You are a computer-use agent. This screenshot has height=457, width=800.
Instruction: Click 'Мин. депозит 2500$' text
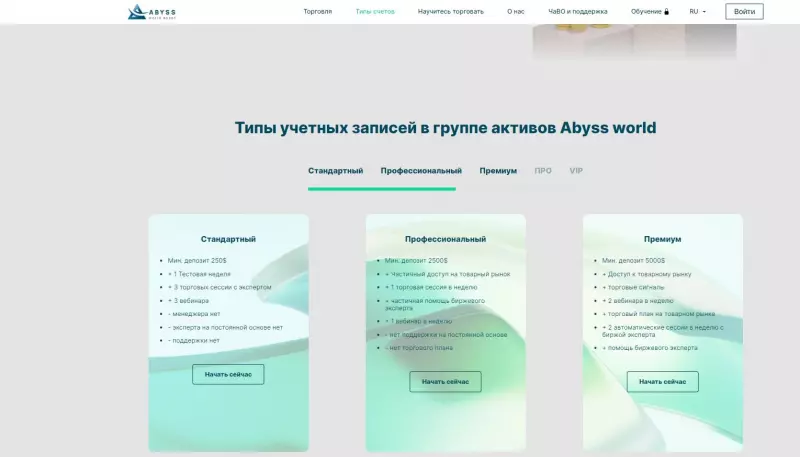pos(416,261)
